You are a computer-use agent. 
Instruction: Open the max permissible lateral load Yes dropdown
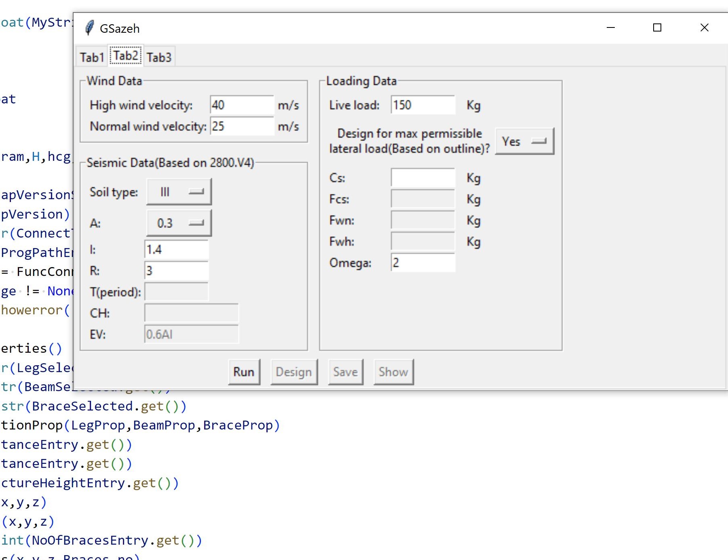[x=525, y=141]
